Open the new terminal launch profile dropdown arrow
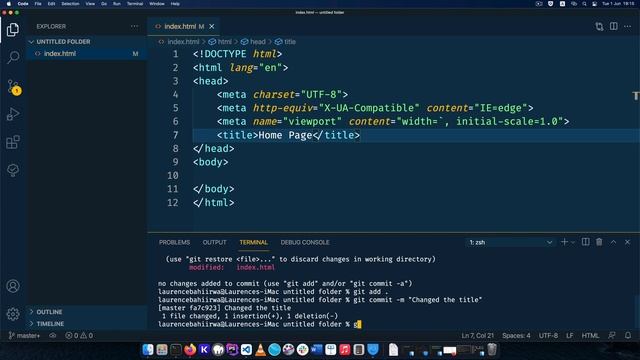This screenshot has width=640, height=360. (x=573, y=242)
